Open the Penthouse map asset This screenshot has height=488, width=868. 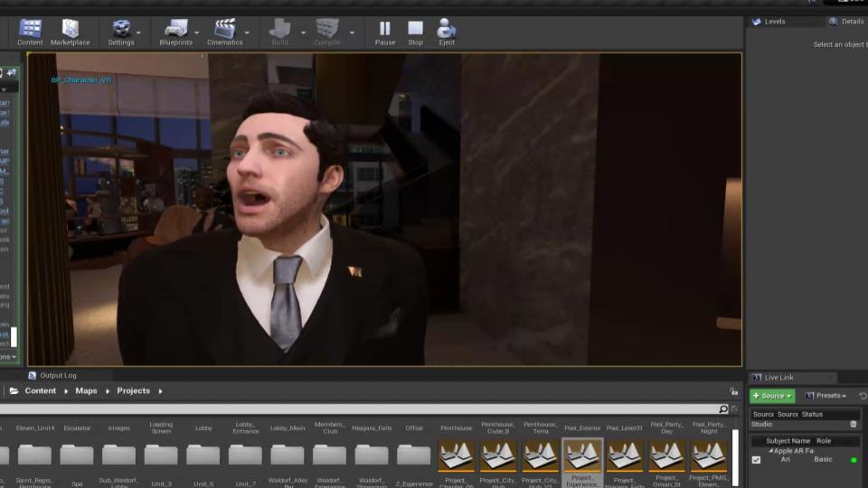[x=456, y=455]
